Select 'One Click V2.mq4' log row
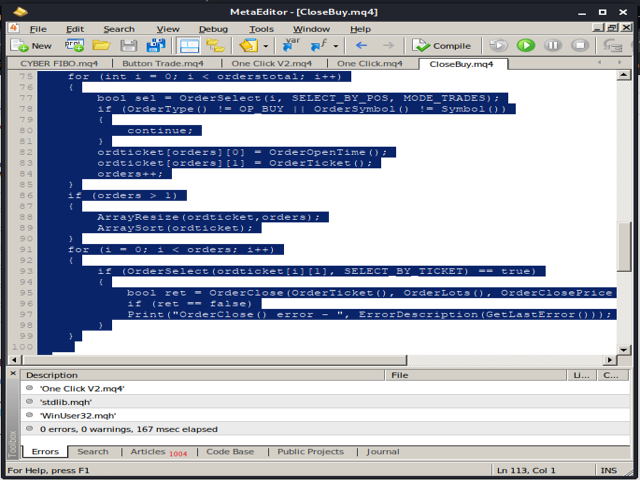Image resolution: width=640 pixels, height=480 pixels. pyautogui.click(x=325, y=389)
